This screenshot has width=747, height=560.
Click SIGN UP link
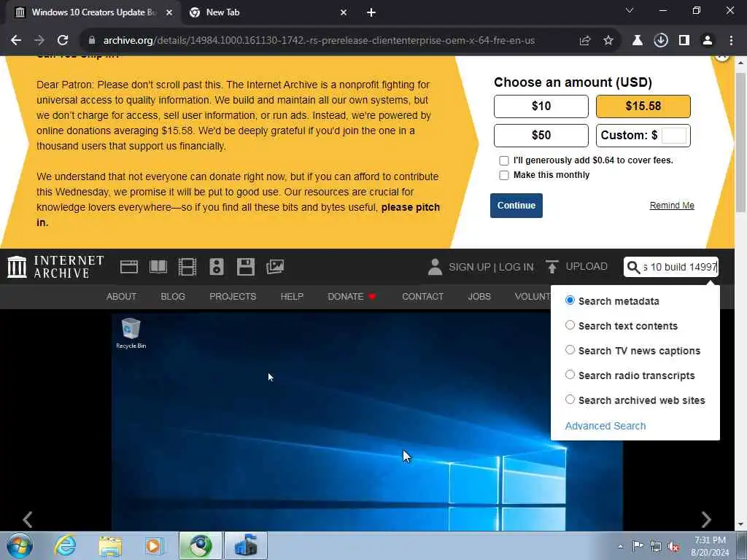point(469,267)
